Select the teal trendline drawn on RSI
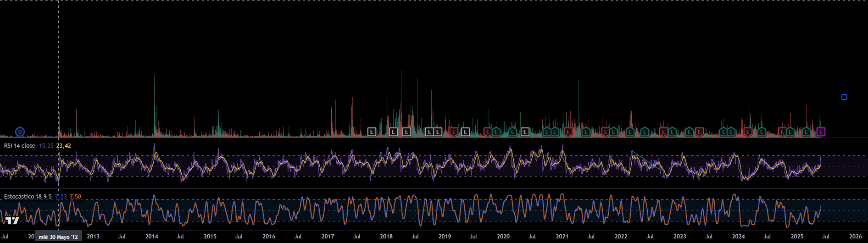 [x=646, y=161]
